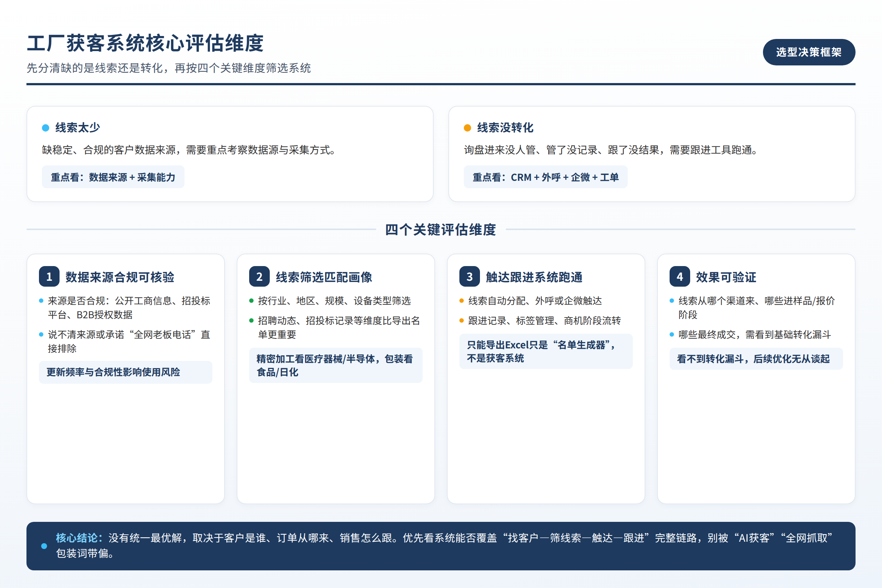Viewport: 882px width, 588px height.
Task: Click the section title 四个关键评估维度
Action: point(441,229)
